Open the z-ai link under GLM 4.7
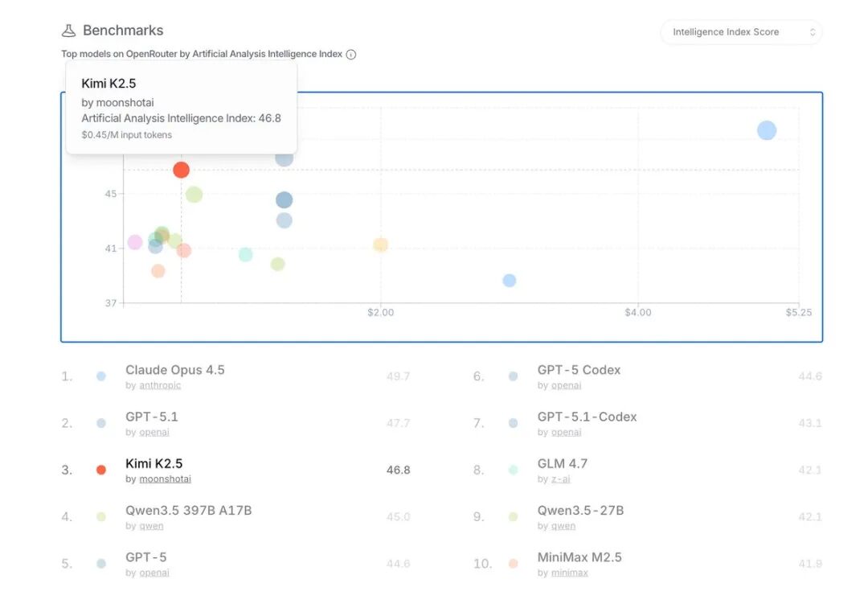Viewport: 868px width, 608px height. pyautogui.click(x=559, y=479)
